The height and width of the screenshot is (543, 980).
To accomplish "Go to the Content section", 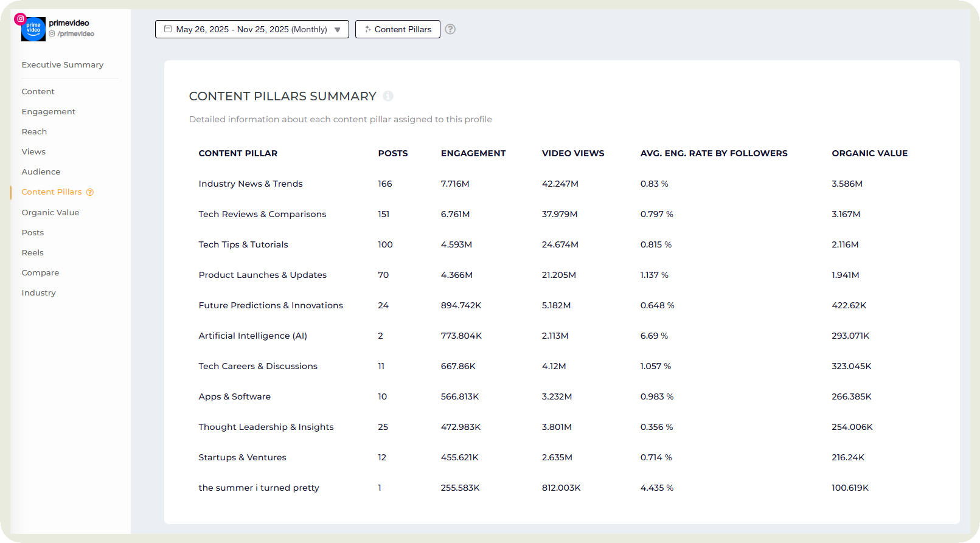I will [38, 91].
